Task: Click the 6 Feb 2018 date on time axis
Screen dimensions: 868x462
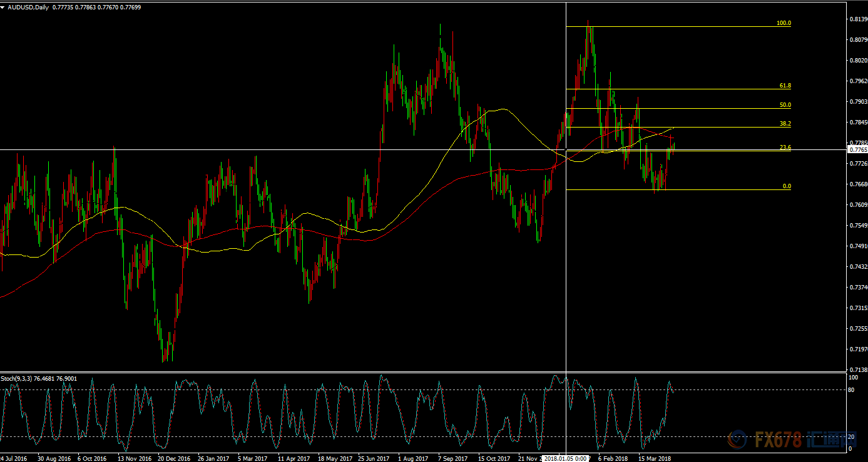Action: (x=613, y=458)
